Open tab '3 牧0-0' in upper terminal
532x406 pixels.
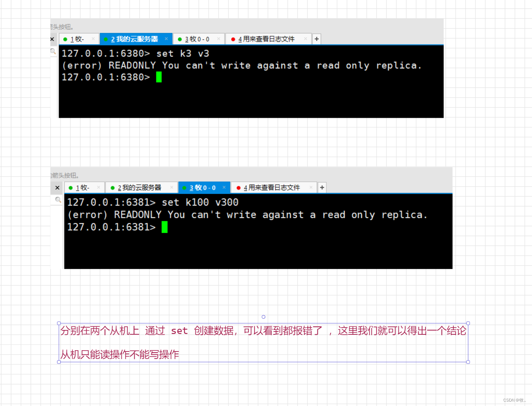[199, 39]
